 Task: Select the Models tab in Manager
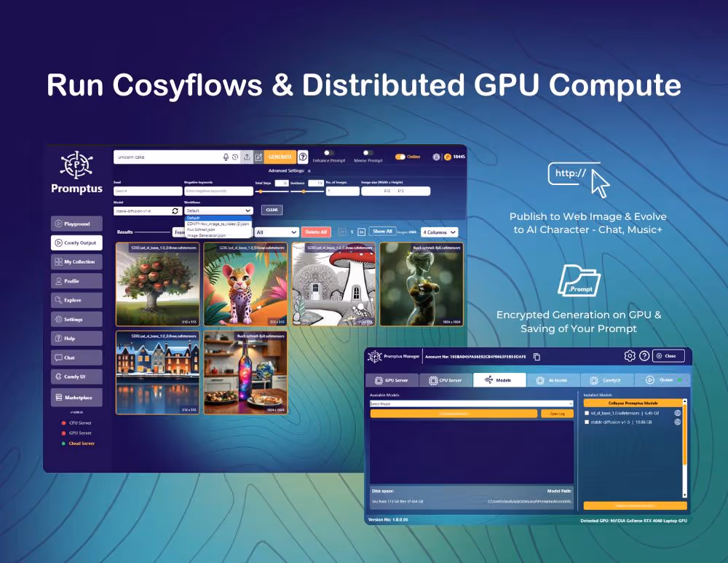tap(499, 380)
